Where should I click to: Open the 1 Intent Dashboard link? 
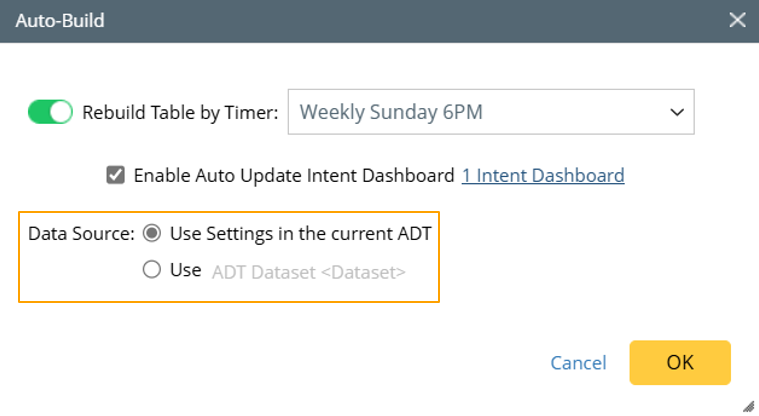(543, 175)
